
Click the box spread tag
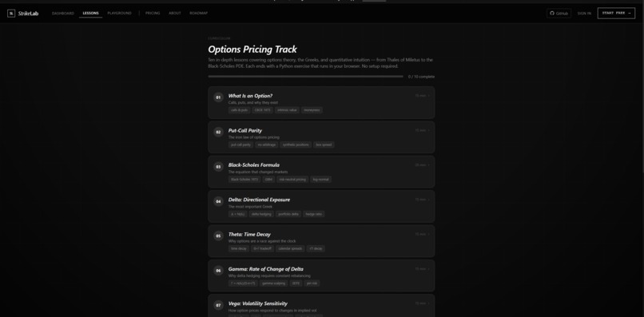pos(324,145)
